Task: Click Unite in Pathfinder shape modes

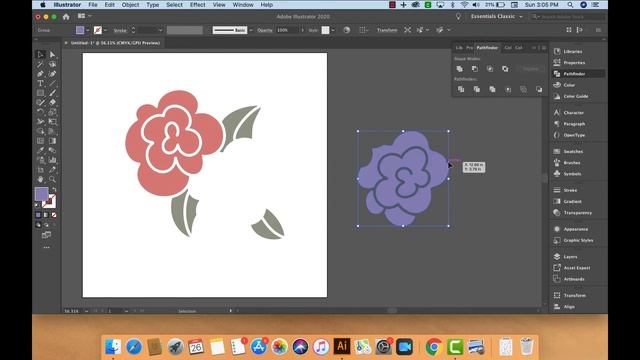Action: [460, 69]
